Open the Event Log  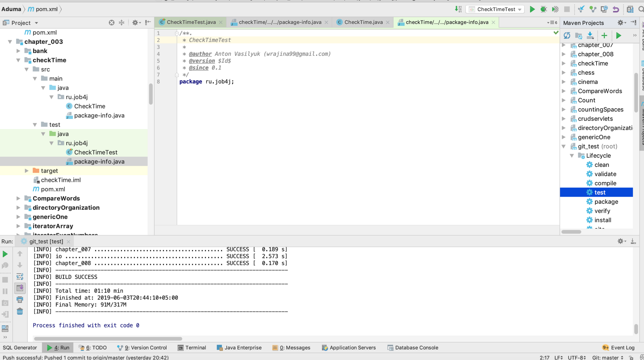(x=619, y=348)
